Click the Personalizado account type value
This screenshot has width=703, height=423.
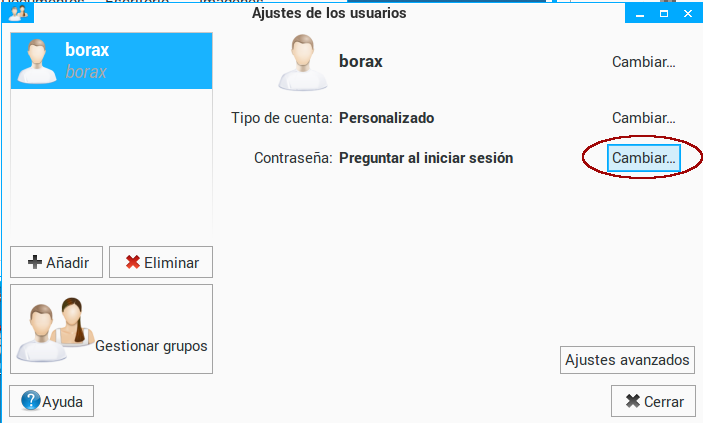[x=387, y=118]
